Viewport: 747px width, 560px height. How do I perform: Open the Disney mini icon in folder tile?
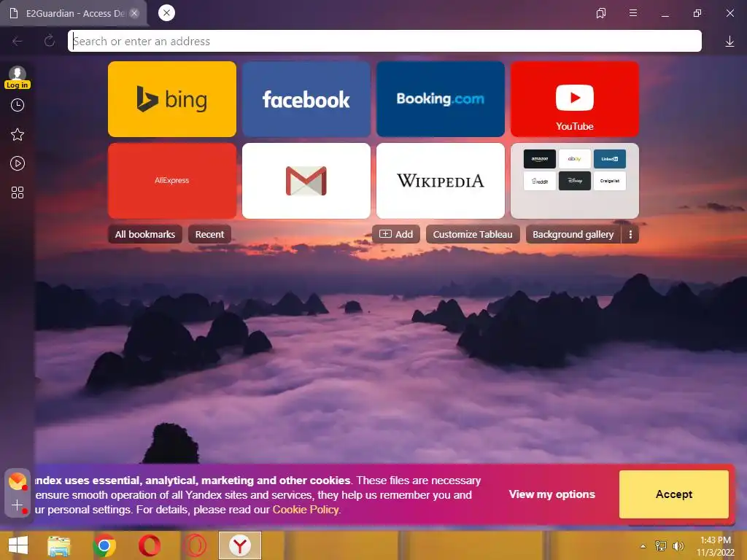pos(575,181)
